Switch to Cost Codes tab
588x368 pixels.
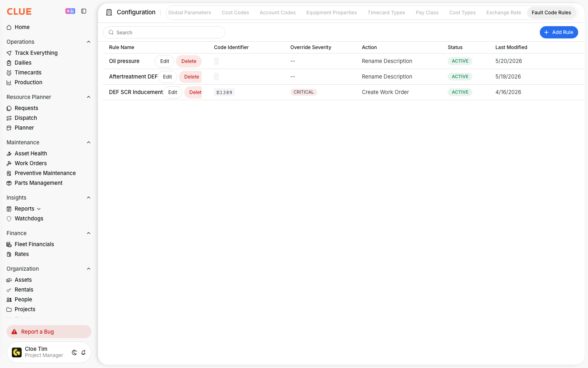pyautogui.click(x=236, y=13)
